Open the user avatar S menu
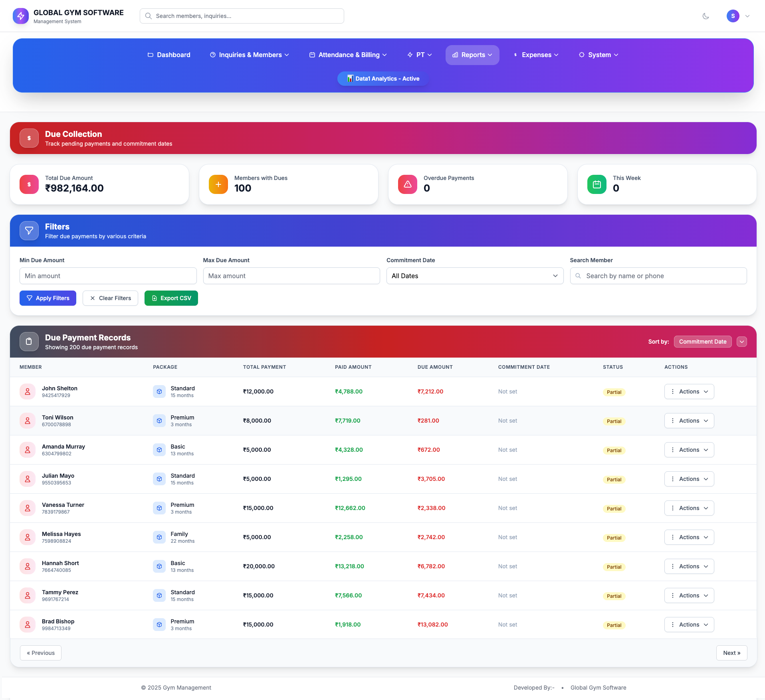This screenshot has width=765, height=700. [733, 16]
